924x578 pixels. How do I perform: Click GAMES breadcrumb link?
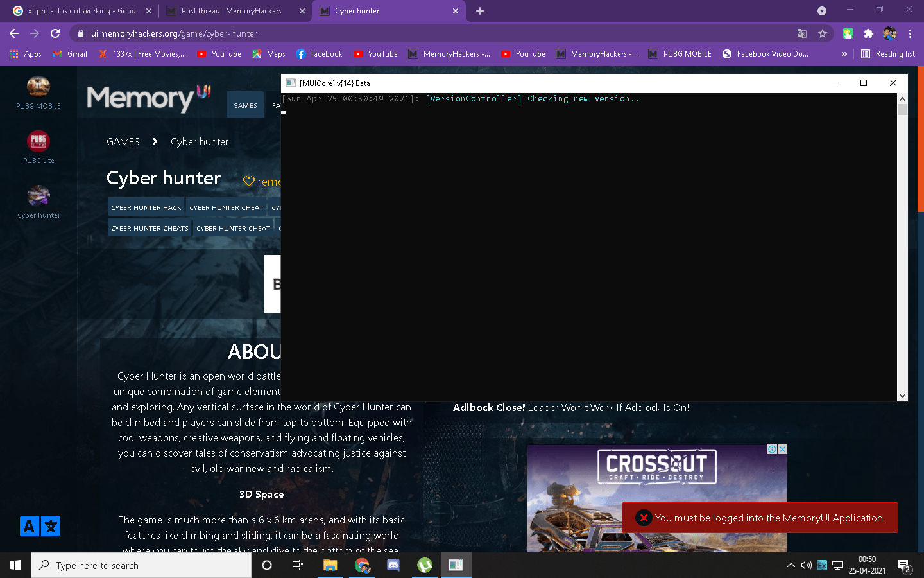point(123,141)
